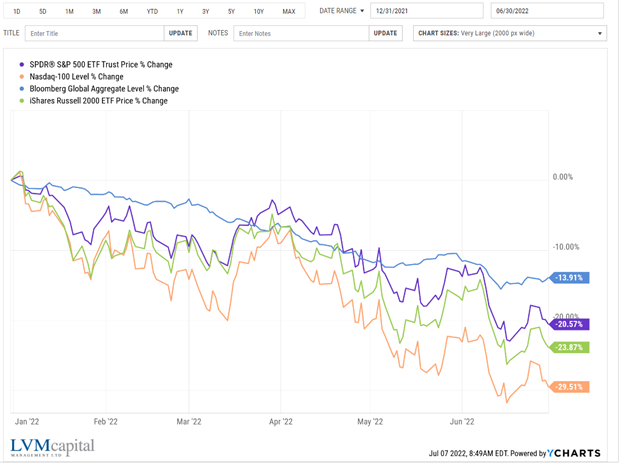
Task: Click the end date field 06/30/2022
Action: 547,11
